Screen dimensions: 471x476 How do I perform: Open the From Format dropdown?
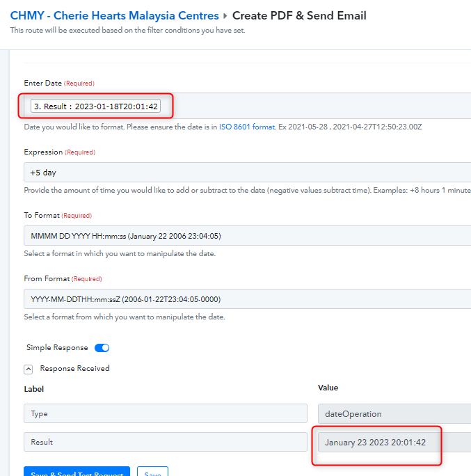tap(247, 299)
